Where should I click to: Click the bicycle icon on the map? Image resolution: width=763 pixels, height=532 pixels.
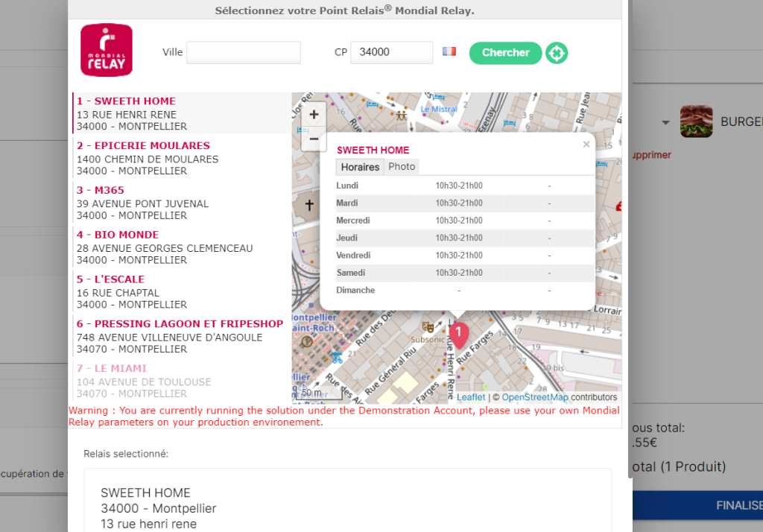coord(338,358)
